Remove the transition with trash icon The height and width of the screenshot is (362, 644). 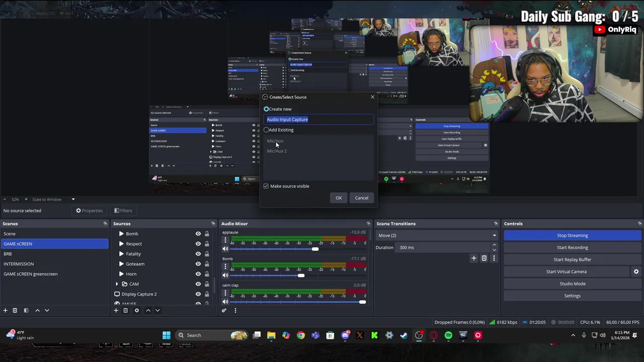pos(484,258)
